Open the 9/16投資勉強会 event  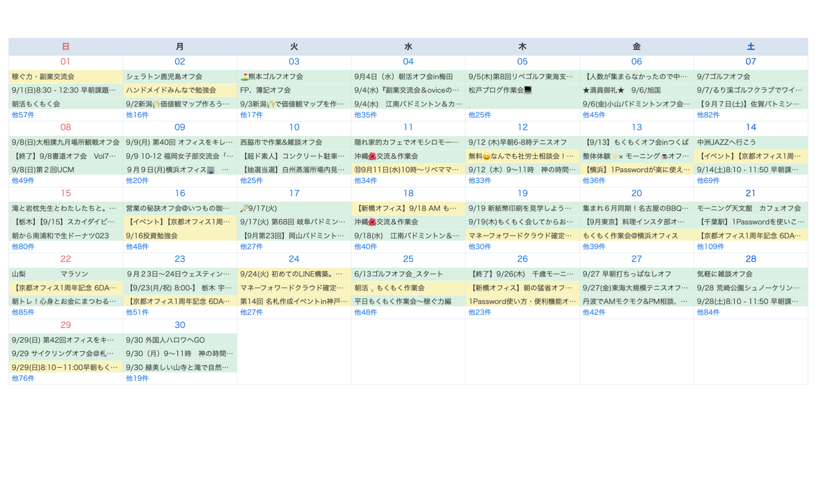click(x=151, y=236)
